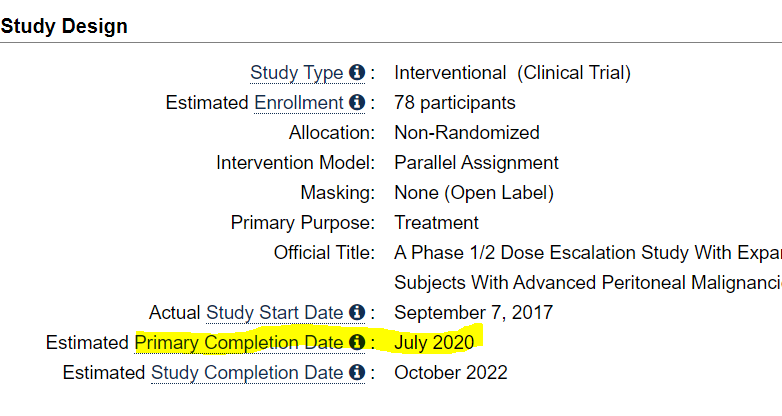Click the Interventional (Clinical Trial) value
This screenshot has width=782, height=416.
coord(512,73)
